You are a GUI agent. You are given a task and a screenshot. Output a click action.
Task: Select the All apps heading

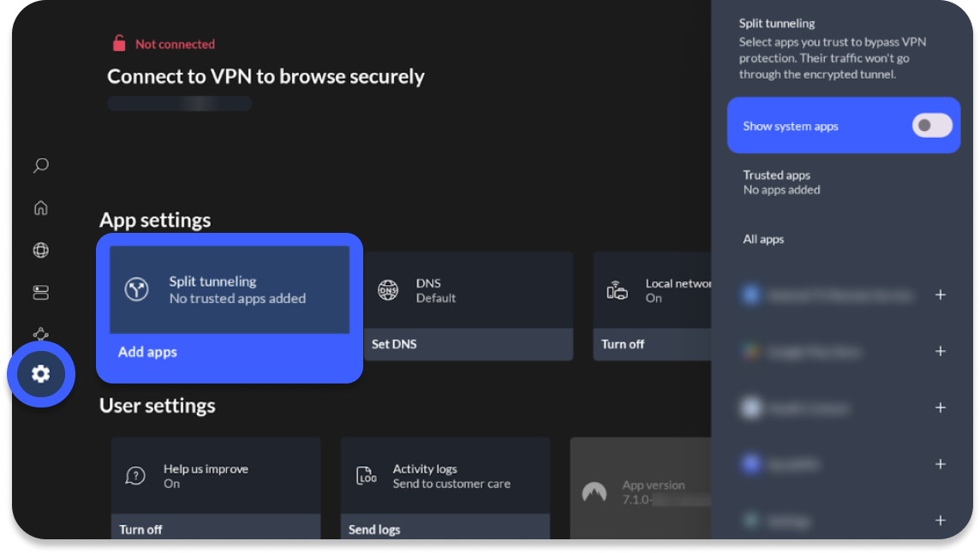(763, 240)
